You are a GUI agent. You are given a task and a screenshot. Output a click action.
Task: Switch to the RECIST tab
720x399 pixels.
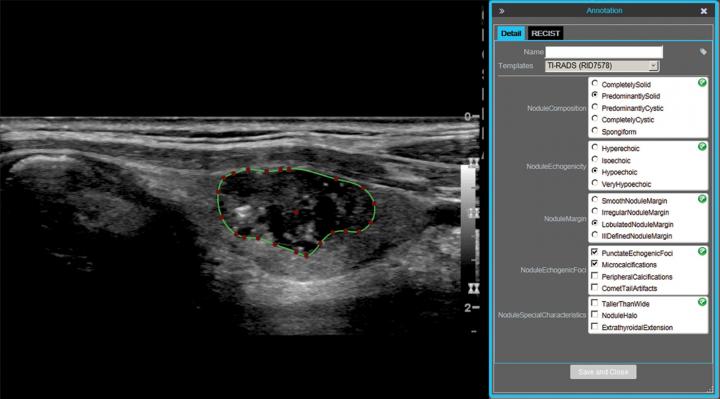coord(545,33)
